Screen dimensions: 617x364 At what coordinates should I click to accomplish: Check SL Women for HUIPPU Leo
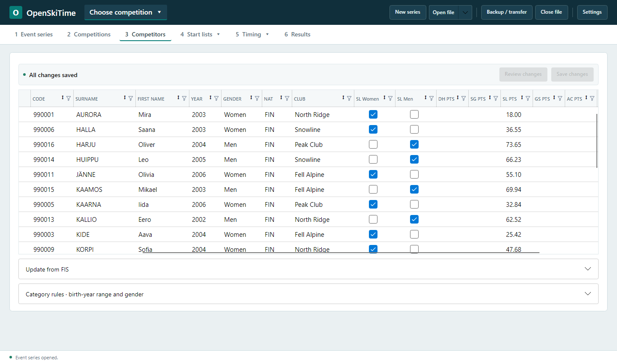pyautogui.click(x=373, y=159)
